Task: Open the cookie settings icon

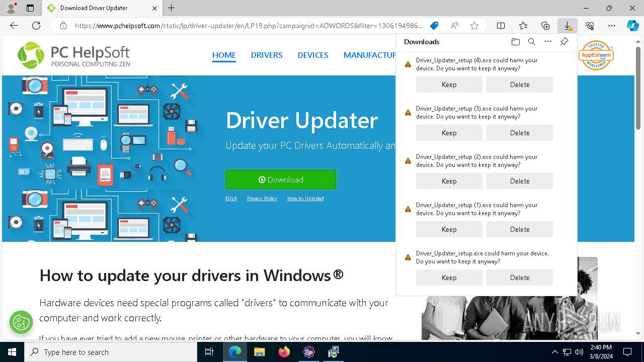Action: pos(21,322)
